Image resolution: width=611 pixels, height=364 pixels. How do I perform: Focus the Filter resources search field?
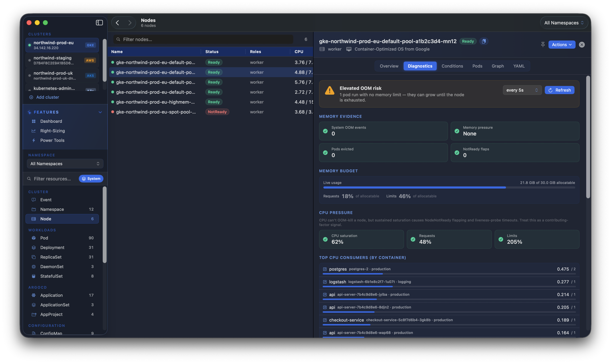coord(52,179)
